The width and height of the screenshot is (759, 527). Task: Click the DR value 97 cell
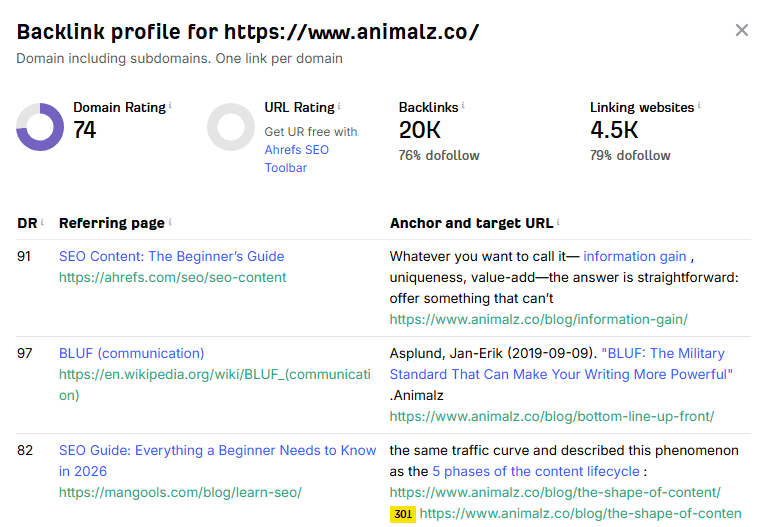[25, 353]
